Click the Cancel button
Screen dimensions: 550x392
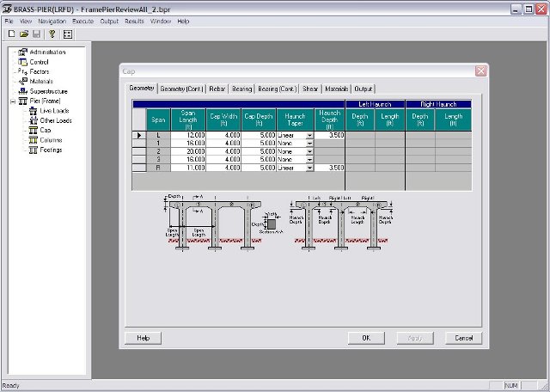(x=464, y=338)
